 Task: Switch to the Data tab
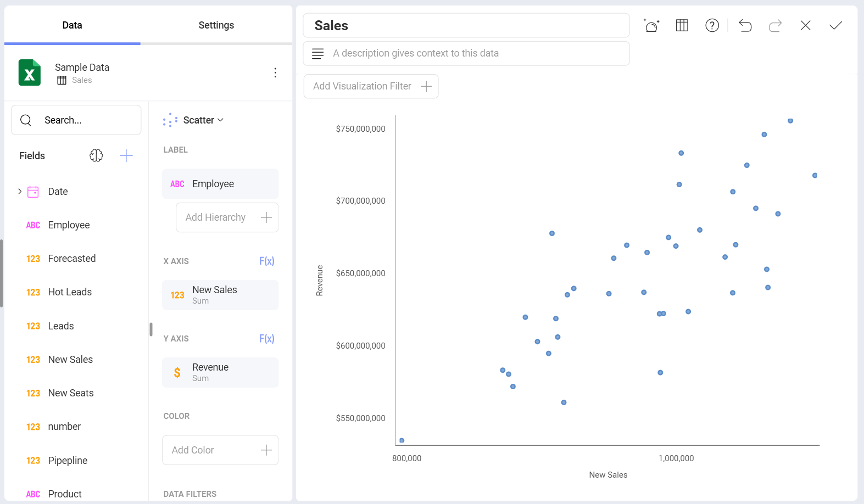(x=72, y=25)
